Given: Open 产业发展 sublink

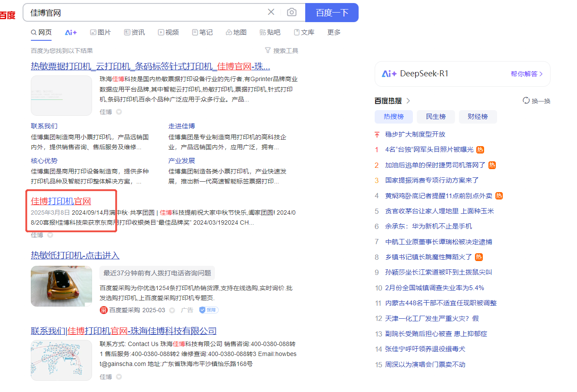Looking at the screenshot, I should pyautogui.click(x=181, y=160).
